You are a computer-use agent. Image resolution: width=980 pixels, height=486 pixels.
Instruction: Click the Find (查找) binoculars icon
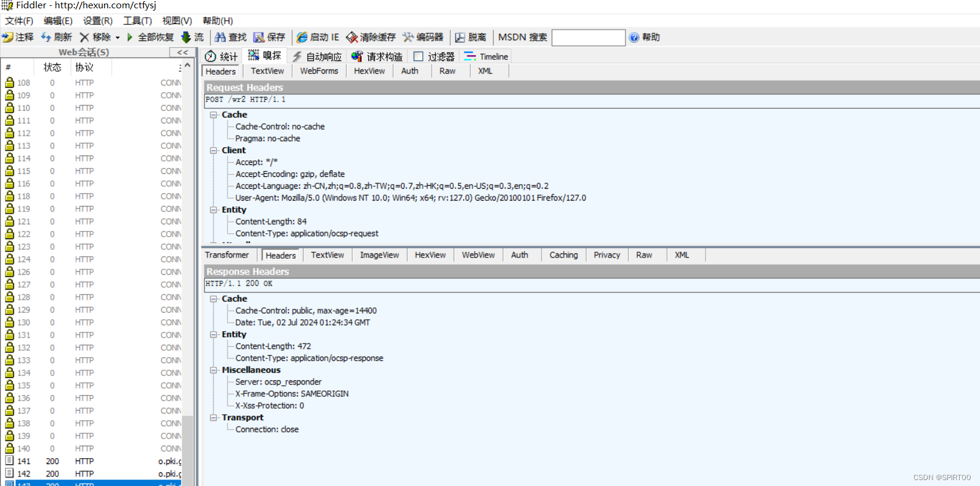(x=220, y=37)
